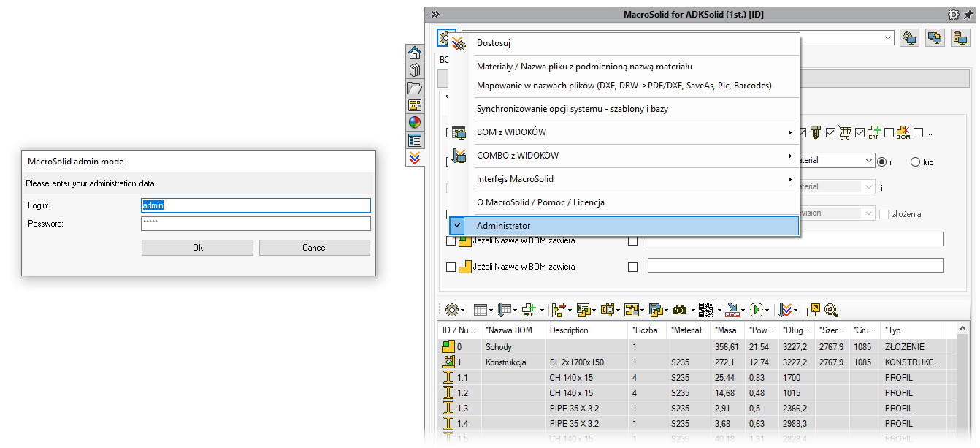Open dropdown arrow beside BOM toolbar gear

click(463, 311)
